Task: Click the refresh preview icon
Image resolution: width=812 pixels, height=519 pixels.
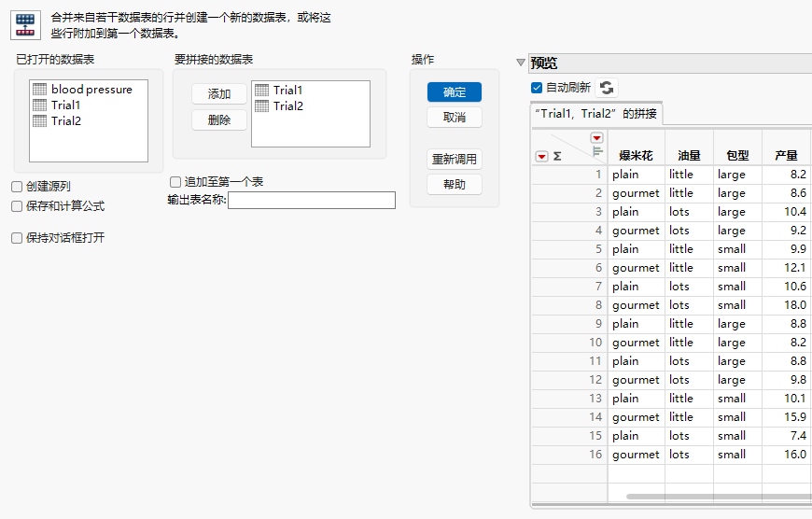Action: pyautogui.click(x=607, y=88)
